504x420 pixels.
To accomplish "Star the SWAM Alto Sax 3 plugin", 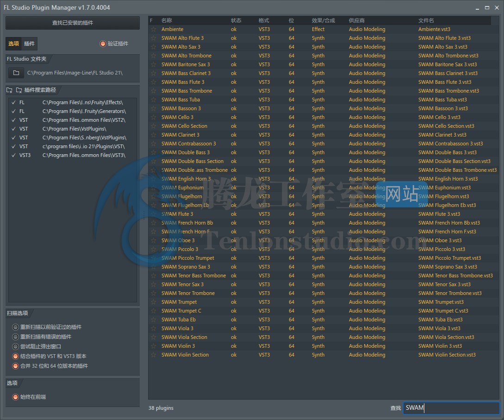I will pos(153,47).
